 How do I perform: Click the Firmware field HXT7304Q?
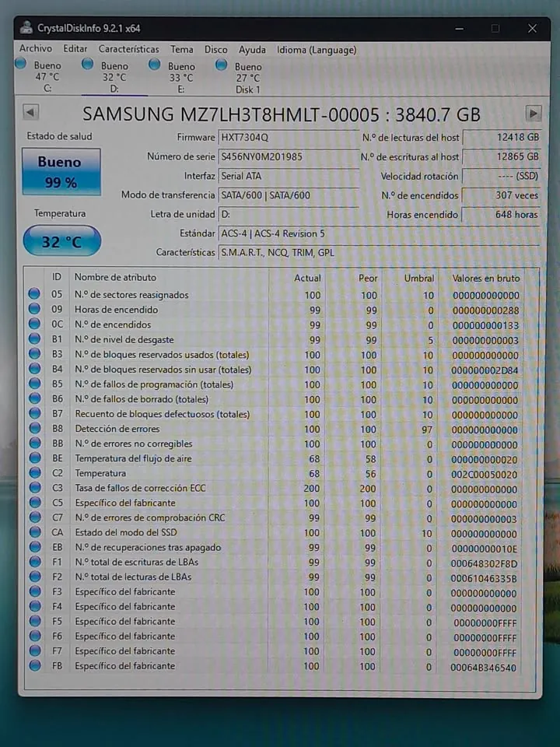[289, 137]
